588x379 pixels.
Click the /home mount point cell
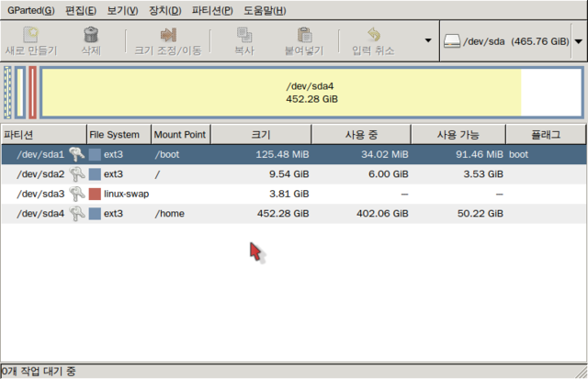pyautogui.click(x=170, y=214)
